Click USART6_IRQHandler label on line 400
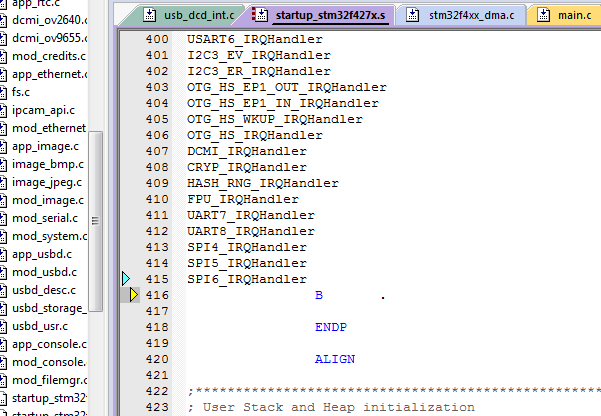601x416 pixels. [255, 39]
